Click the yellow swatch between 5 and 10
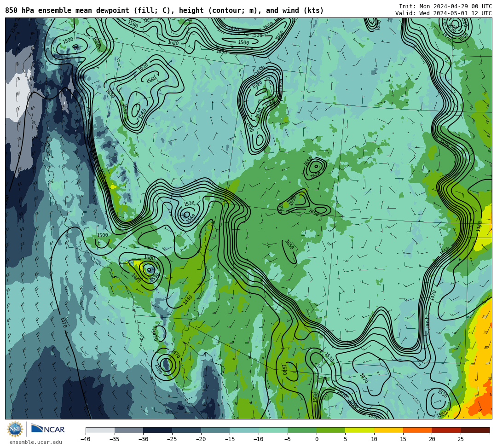The image size is (497, 448). click(x=360, y=430)
